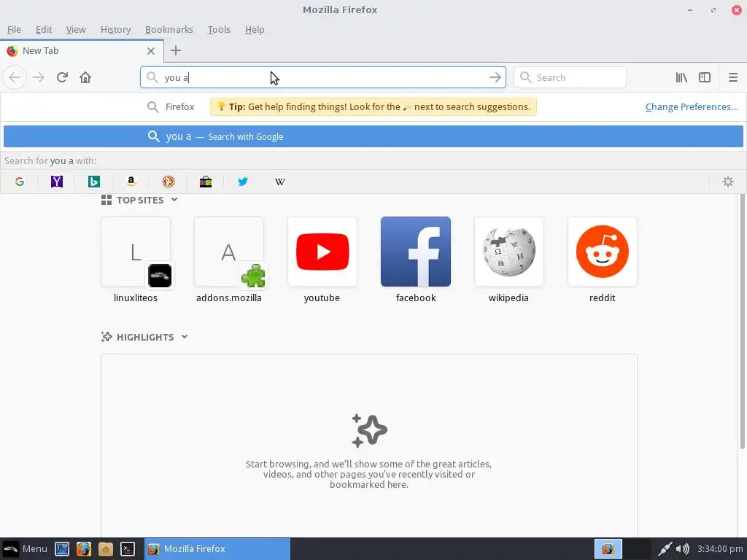747x560 pixels.
Task: Click the Firefox suggestion label
Action: [x=179, y=106]
